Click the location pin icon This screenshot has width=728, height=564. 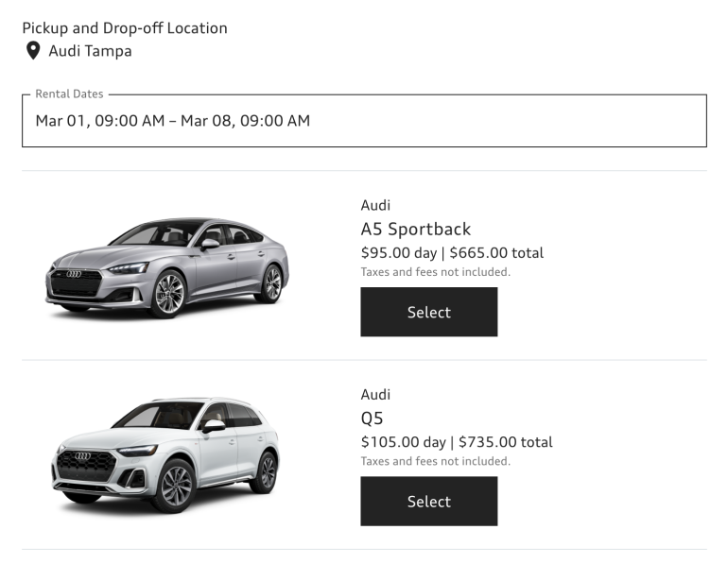pos(33,51)
